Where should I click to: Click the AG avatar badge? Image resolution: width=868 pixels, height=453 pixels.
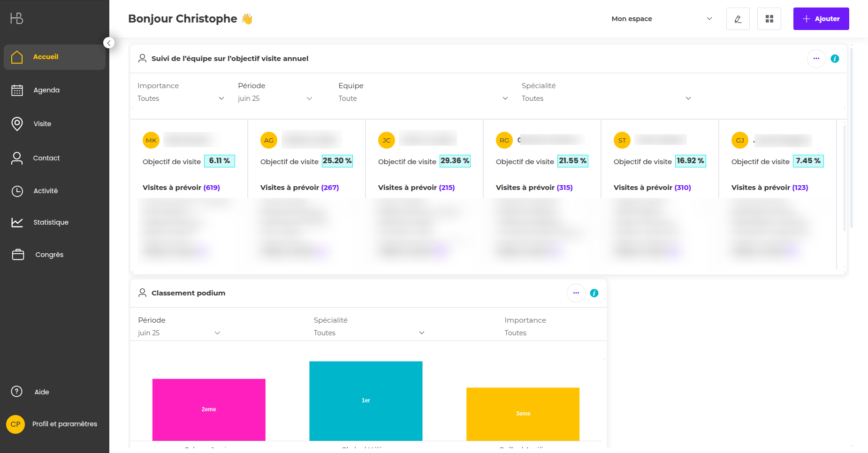pos(269,140)
